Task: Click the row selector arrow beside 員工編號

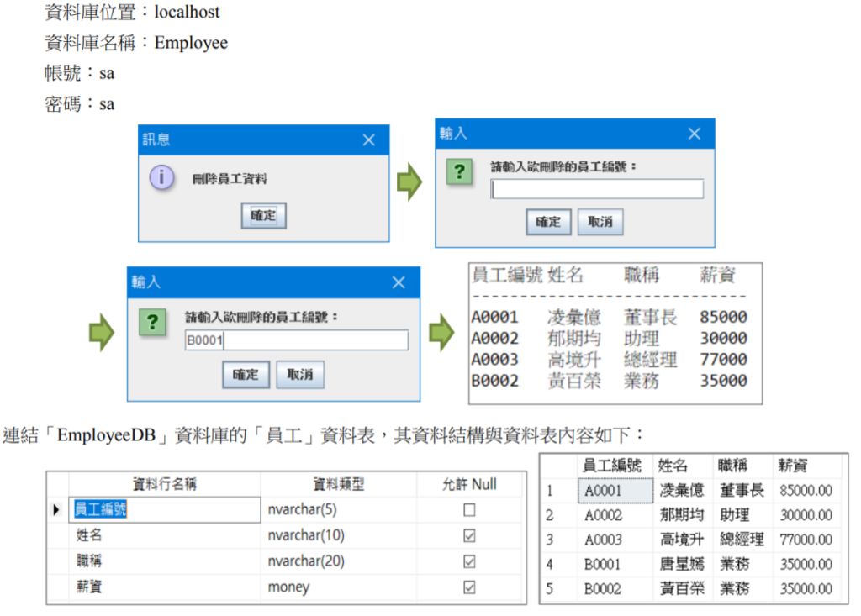Action: tap(56, 509)
